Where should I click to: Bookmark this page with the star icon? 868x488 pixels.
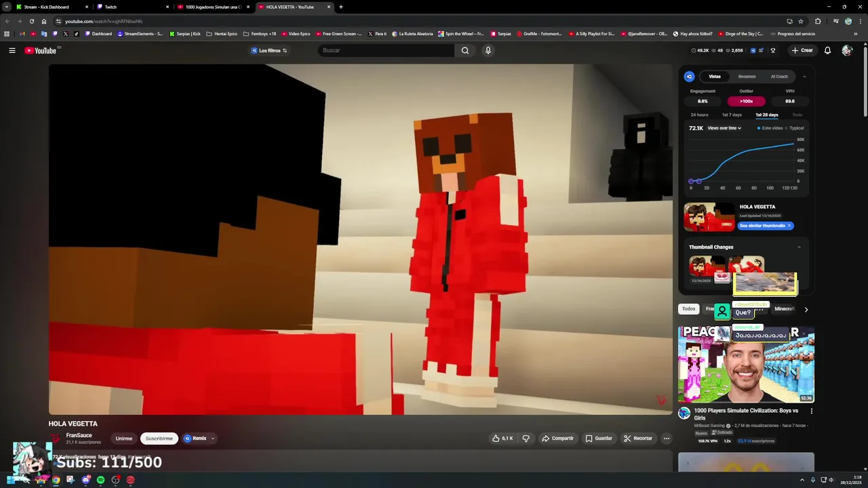(801, 21)
